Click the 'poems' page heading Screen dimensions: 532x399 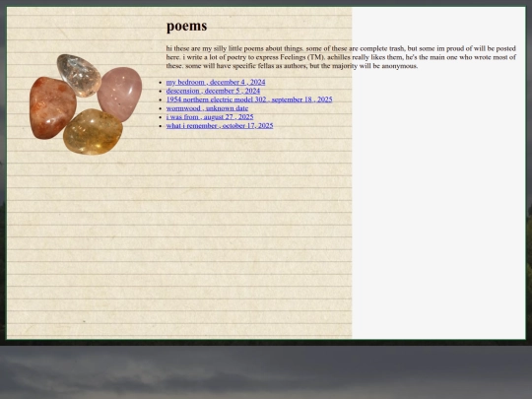point(186,27)
